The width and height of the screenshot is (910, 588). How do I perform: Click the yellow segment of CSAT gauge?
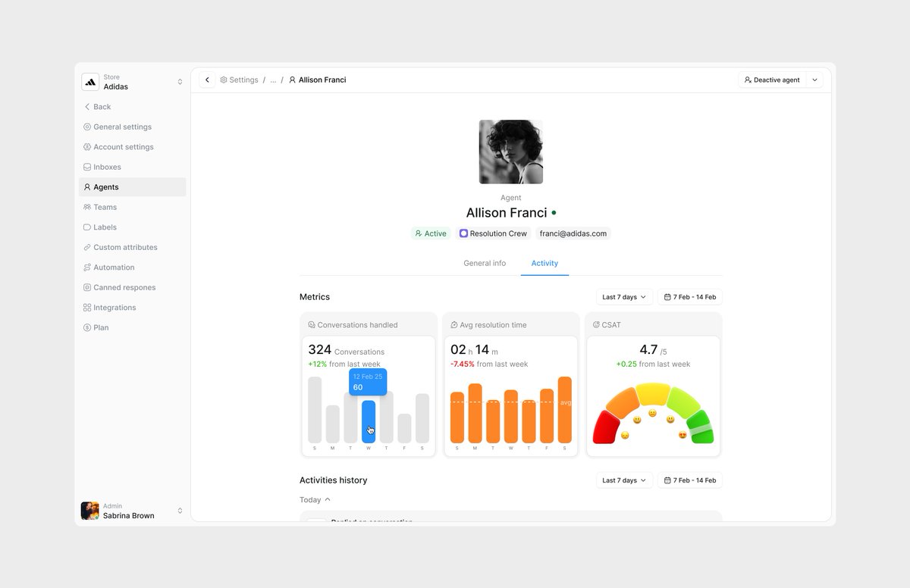tap(653, 393)
